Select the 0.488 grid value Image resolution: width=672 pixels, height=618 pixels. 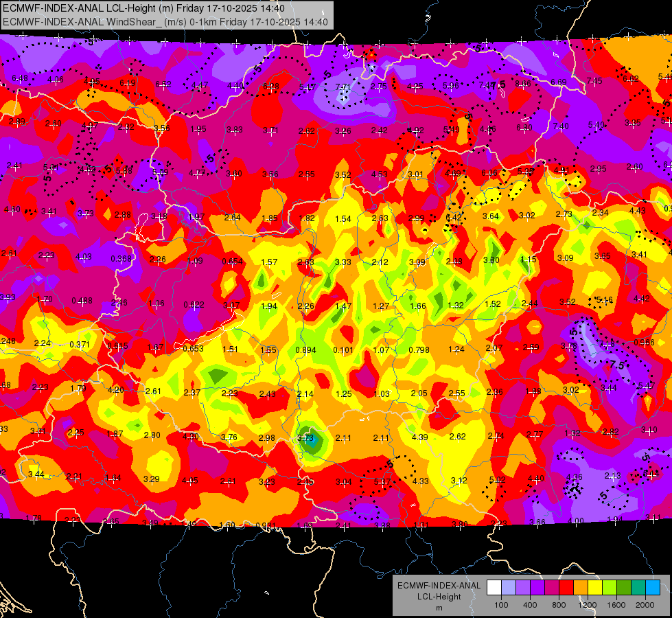(82, 300)
